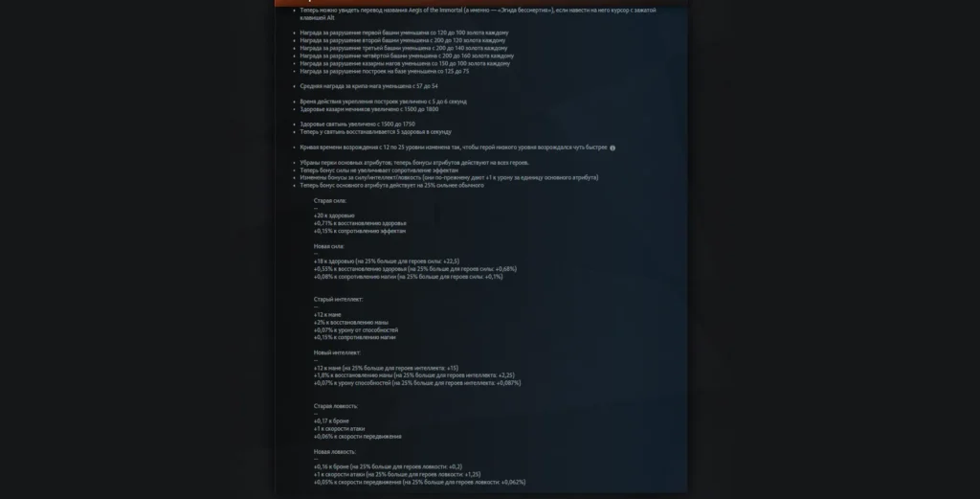The image size is (980, 499).
Task: Select the first tower bounty line 120 to 100
Action: pos(405,33)
